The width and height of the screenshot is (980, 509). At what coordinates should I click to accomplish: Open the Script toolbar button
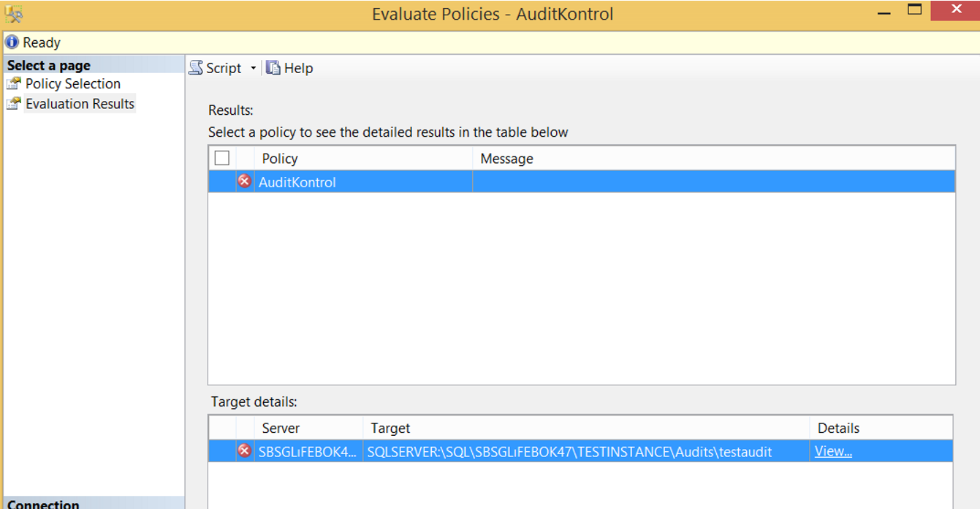click(215, 68)
